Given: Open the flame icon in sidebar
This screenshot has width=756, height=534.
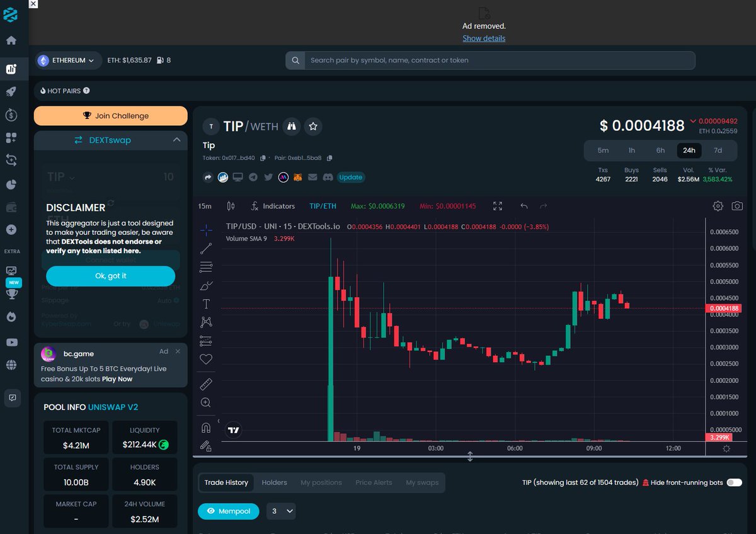Looking at the screenshot, I should 11,317.
